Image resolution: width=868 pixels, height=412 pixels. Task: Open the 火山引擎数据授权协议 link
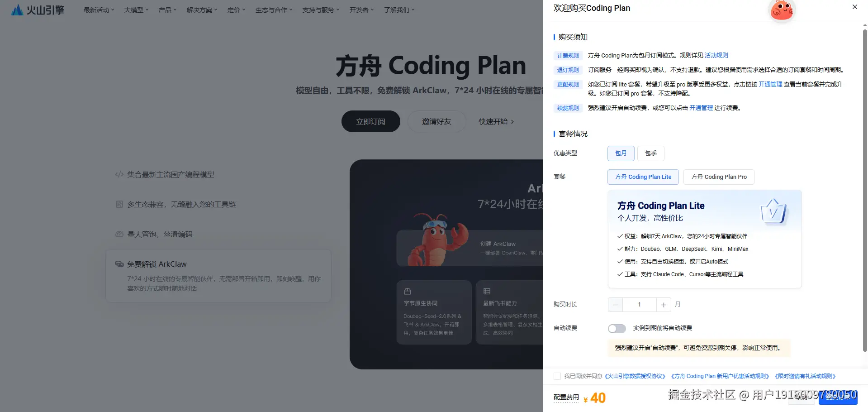[635, 376]
